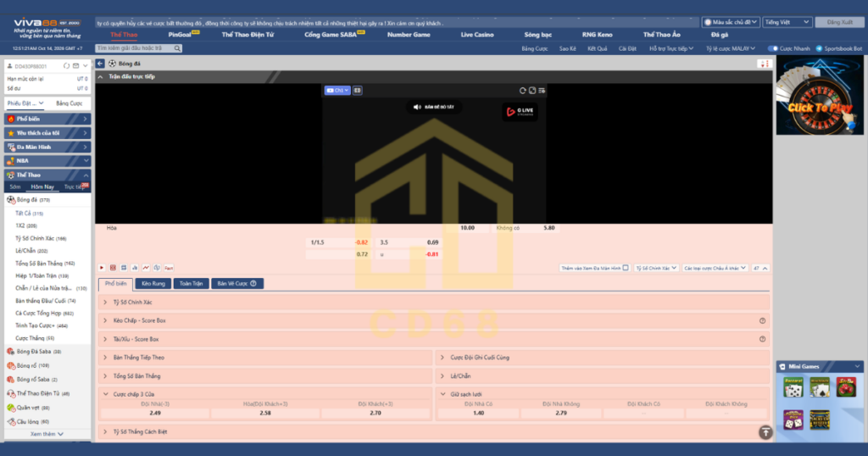Click the red play live-stream icon below Hòa
868x456 pixels.
click(x=102, y=268)
